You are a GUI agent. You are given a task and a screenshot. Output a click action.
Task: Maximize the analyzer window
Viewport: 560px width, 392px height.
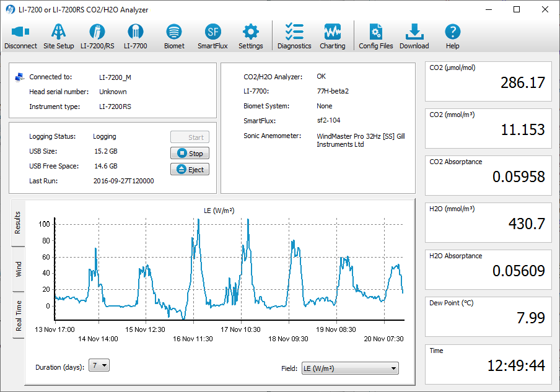517,10
